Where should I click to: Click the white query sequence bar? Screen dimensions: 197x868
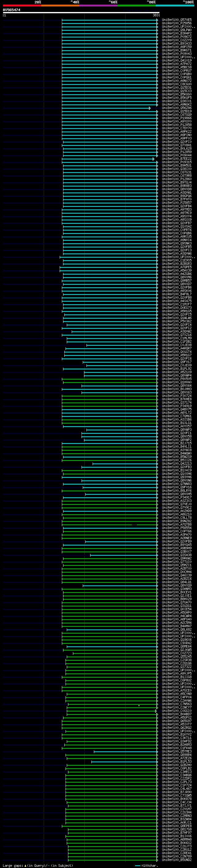coord(81,12)
